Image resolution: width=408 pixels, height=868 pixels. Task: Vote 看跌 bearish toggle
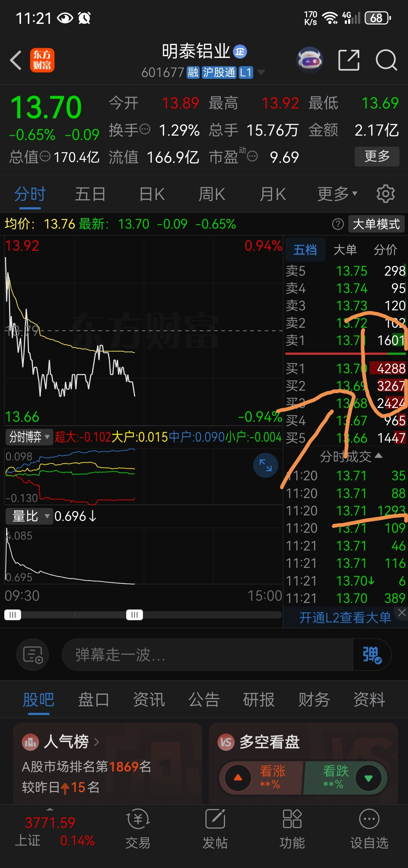pyautogui.click(x=345, y=778)
